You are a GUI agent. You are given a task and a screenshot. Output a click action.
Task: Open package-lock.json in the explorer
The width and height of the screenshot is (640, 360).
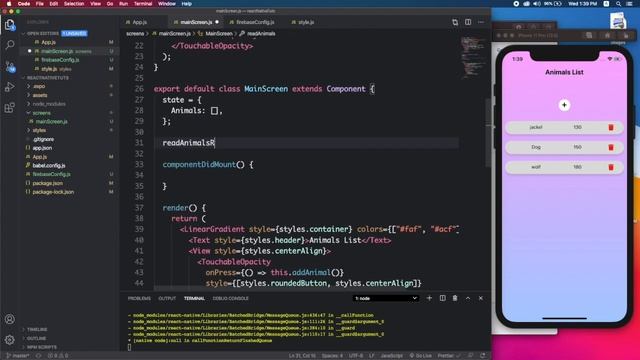pyautogui.click(x=53, y=192)
